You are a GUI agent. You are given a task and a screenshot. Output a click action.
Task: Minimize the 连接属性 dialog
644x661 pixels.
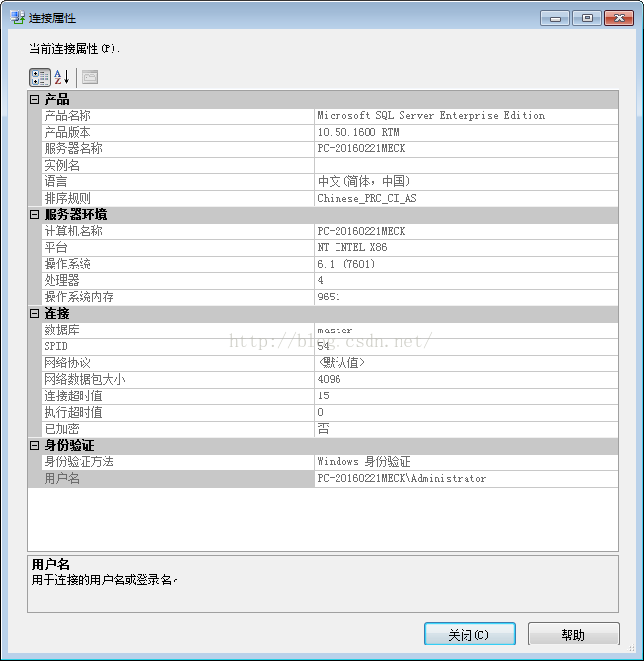pyautogui.click(x=555, y=18)
